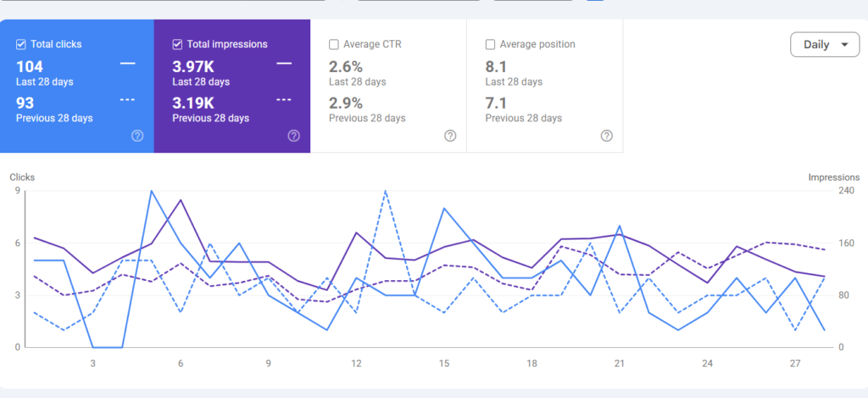Enable the Average position checkbox
Screen dimensions: 868x398
[490, 44]
